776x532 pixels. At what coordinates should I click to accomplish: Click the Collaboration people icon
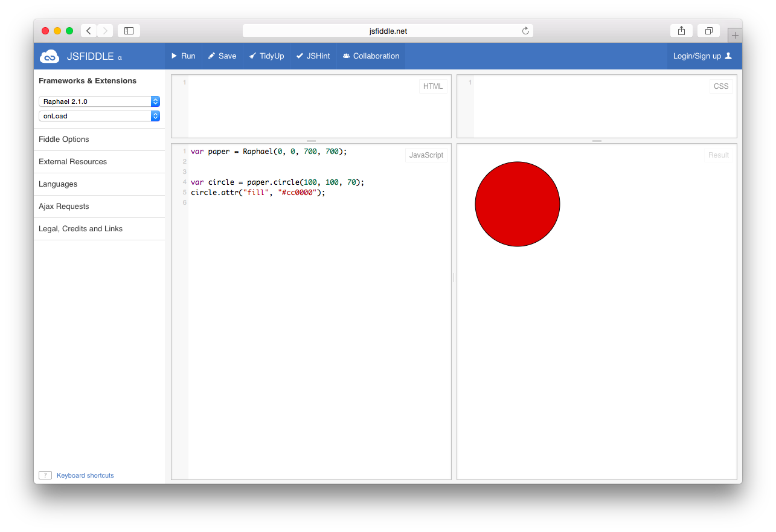coord(346,56)
